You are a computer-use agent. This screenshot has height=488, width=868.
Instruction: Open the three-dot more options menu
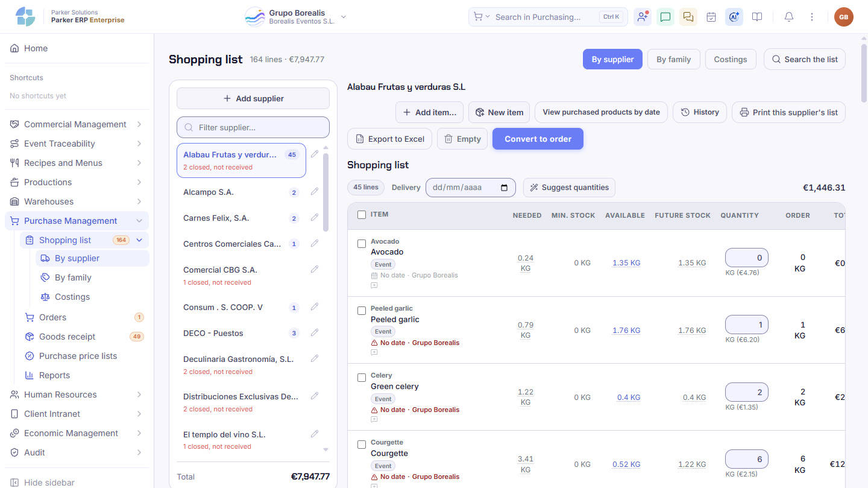(812, 17)
